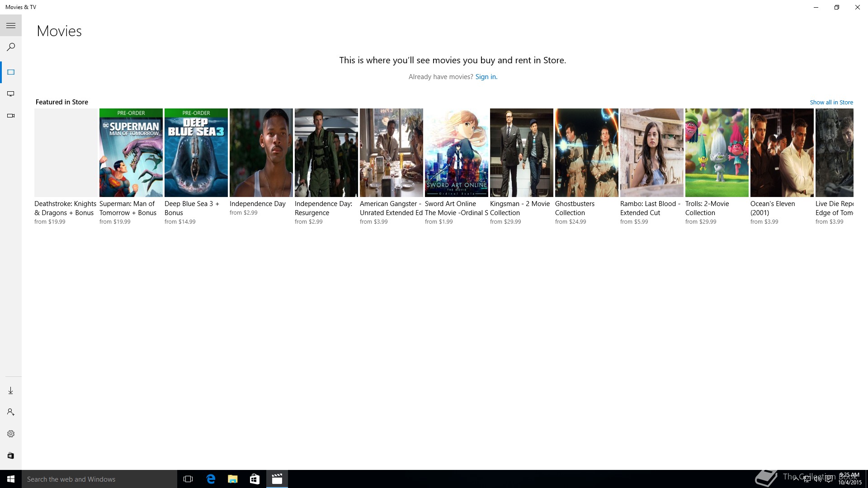Click the Sign in link
Image resolution: width=868 pixels, height=488 pixels.
(486, 77)
